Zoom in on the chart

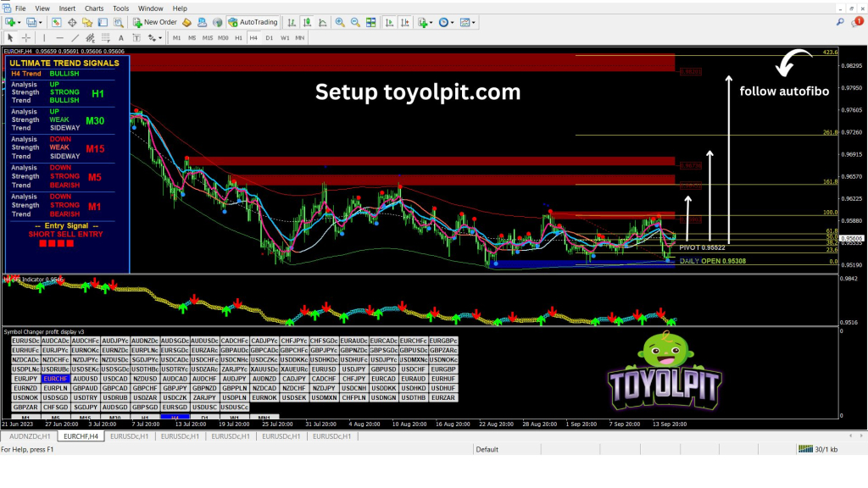coord(339,22)
